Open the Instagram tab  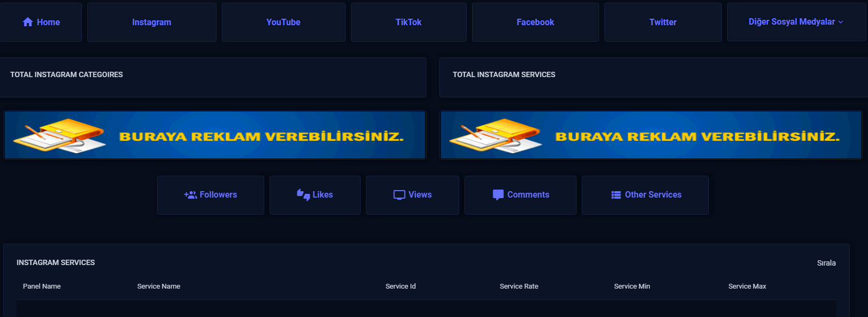pyautogui.click(x=152, y=22)
